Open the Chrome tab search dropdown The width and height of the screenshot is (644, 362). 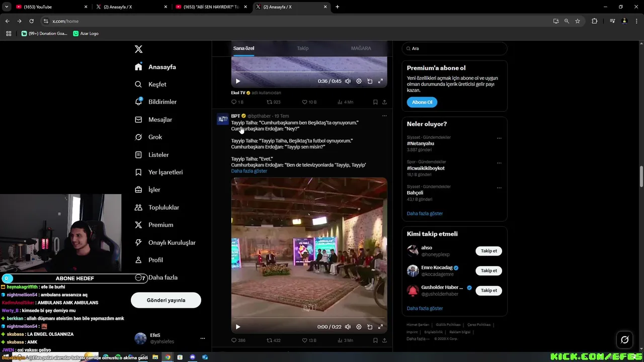click(x=7, y=7)
